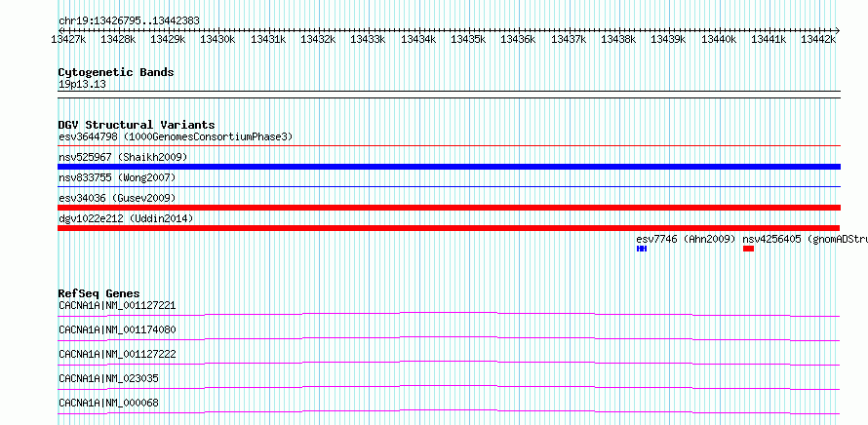Click the 13436k ruler position
The image size is (868, 425).
click(518, 39)
